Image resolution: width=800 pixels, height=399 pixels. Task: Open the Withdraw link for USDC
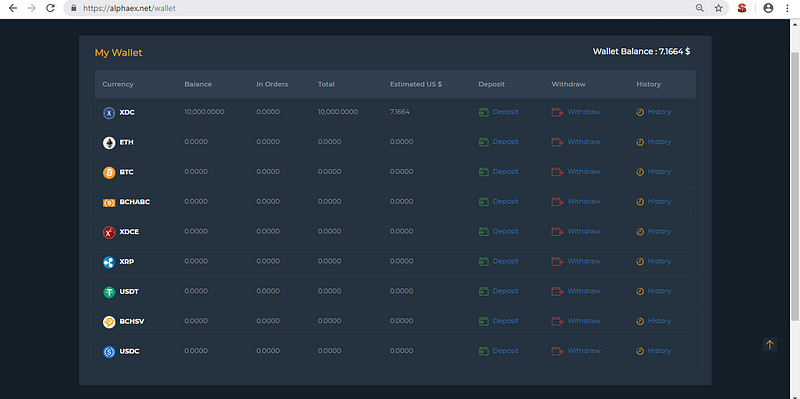[584, 351]
